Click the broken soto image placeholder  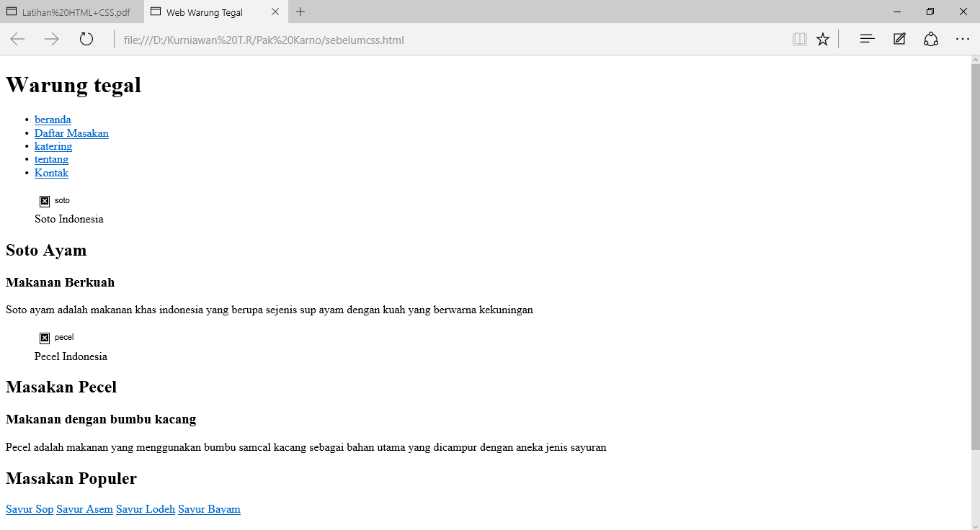[44, 200]
